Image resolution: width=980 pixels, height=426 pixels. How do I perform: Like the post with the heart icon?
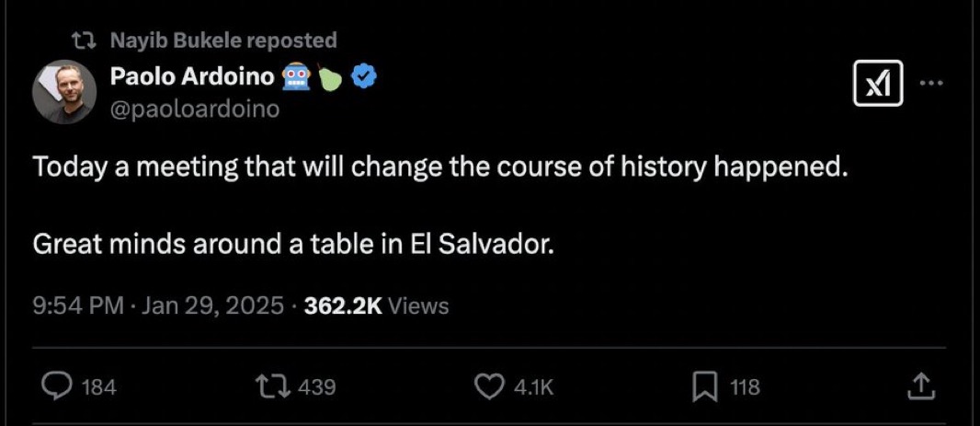(489, 387)
